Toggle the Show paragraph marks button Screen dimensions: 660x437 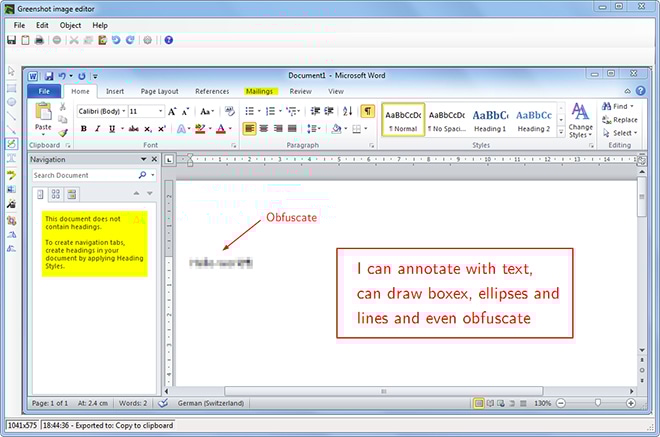coord(367,111)
